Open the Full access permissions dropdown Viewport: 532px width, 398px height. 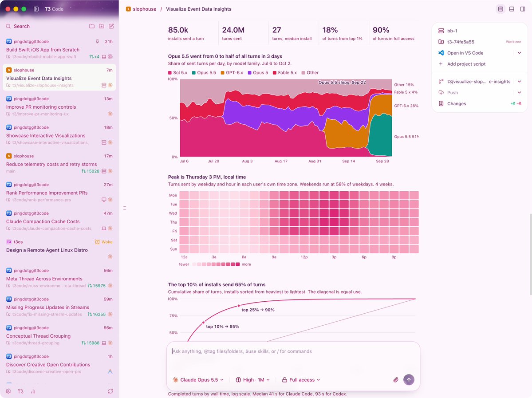301,380
